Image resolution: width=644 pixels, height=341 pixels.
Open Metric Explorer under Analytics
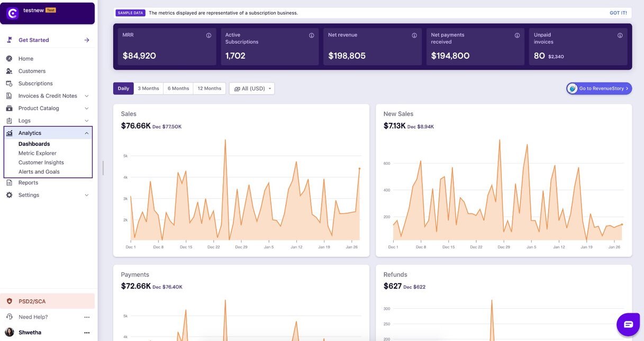[x=38, y=153]
